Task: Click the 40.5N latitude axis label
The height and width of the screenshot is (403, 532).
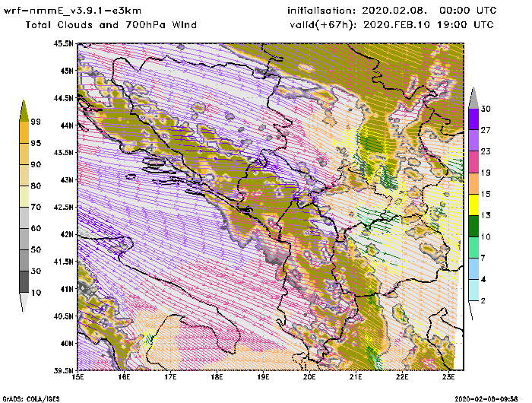Action: point(63,316)
